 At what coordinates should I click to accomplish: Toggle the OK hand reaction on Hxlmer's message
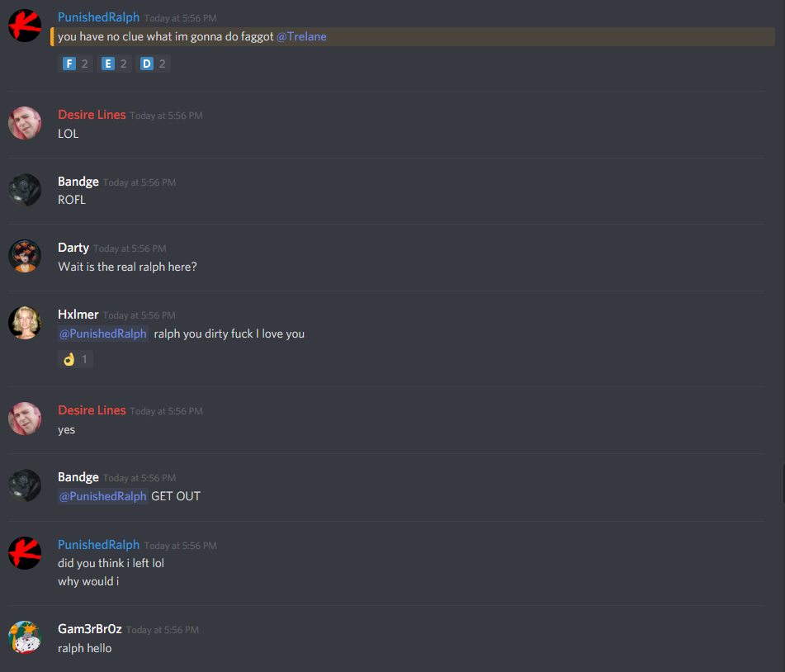[x=75, y=359]
